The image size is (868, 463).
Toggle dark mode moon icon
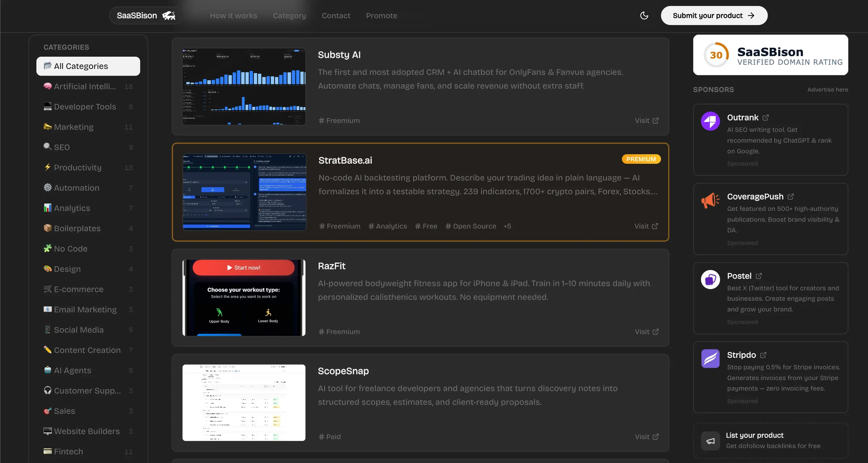point(644,16)
